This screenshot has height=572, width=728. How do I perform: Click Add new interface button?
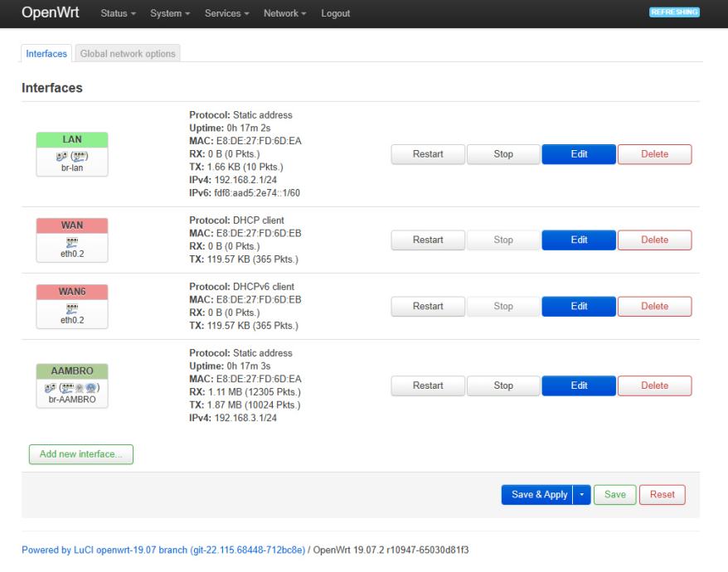point(80,453)
